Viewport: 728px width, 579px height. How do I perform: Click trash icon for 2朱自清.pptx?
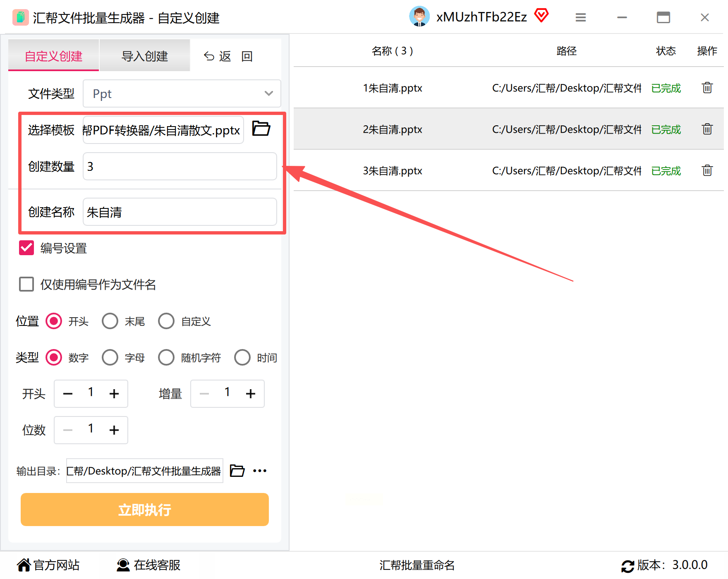(707, 129)
